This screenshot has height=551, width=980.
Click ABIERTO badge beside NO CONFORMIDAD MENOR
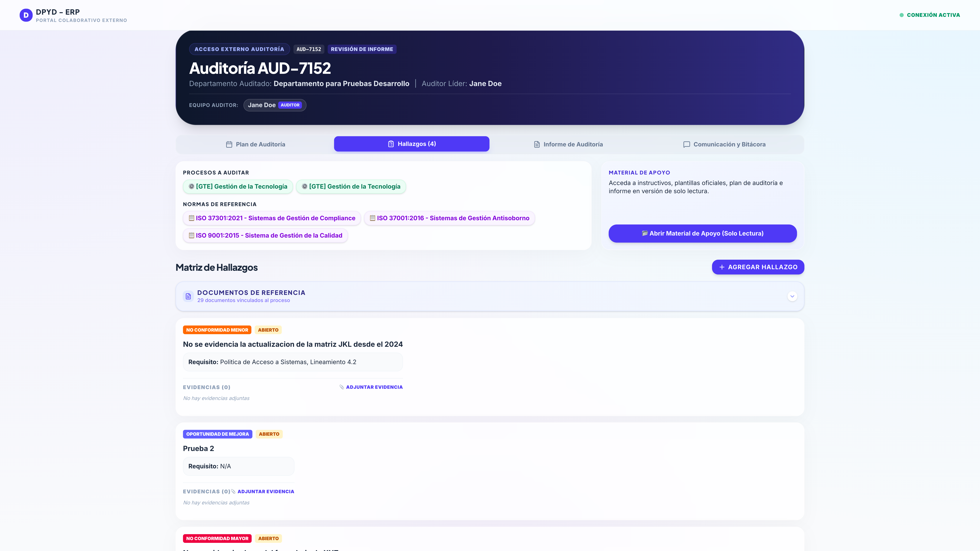tap(268, 330)
